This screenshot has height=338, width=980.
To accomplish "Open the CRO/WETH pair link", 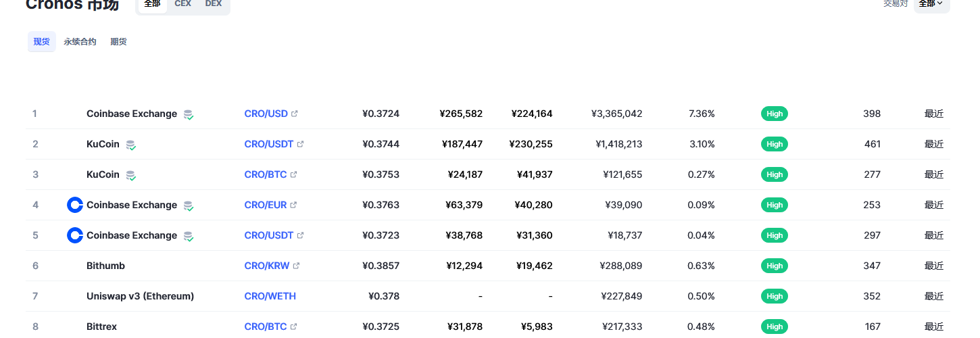I will coord(270,296).
